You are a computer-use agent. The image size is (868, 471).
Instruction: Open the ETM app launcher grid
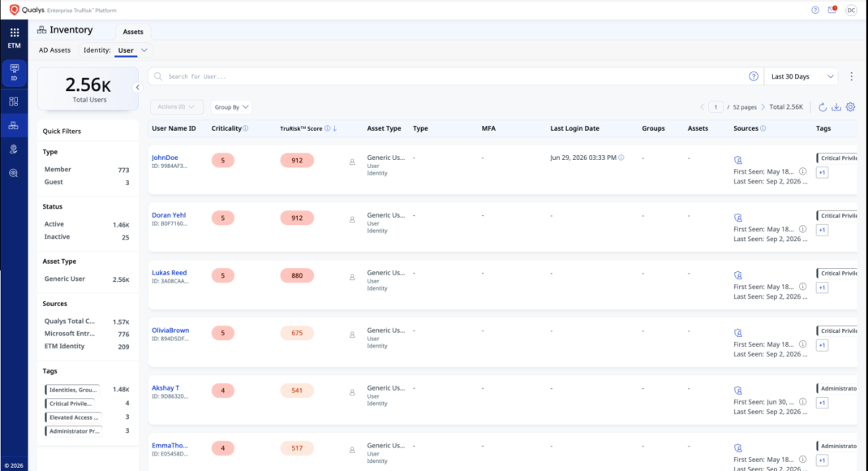(15, 32)
